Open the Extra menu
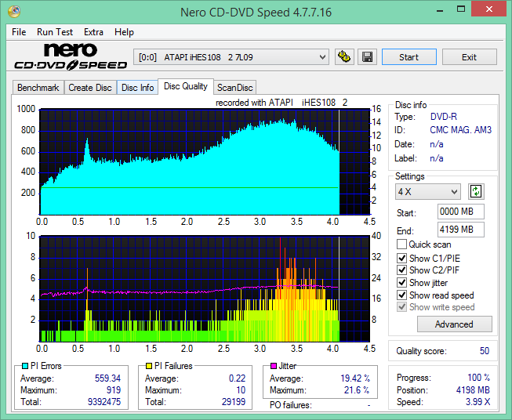 (94, 32)
